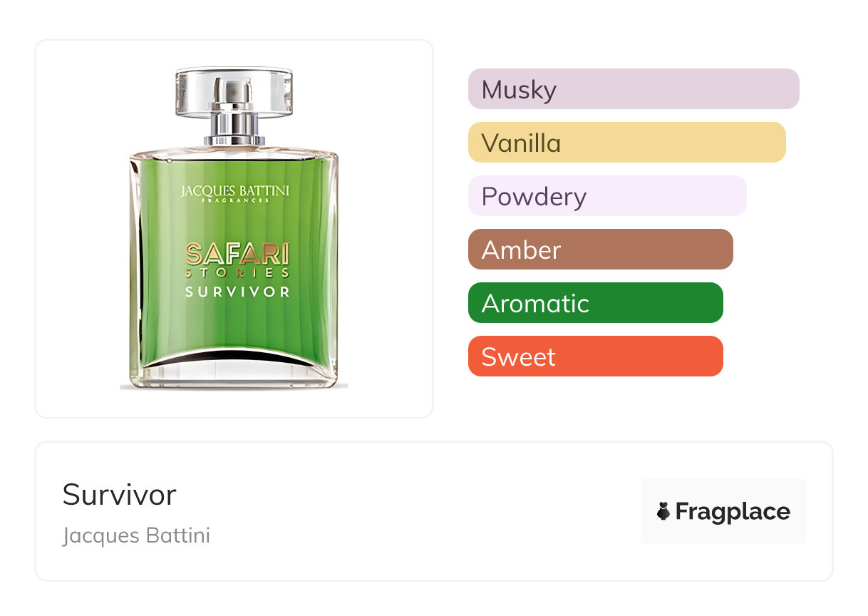Click the JACQUES BATTINI label on bottle
Screen dimensions: 868x616
pyautogui.click(x=234, y=191)
